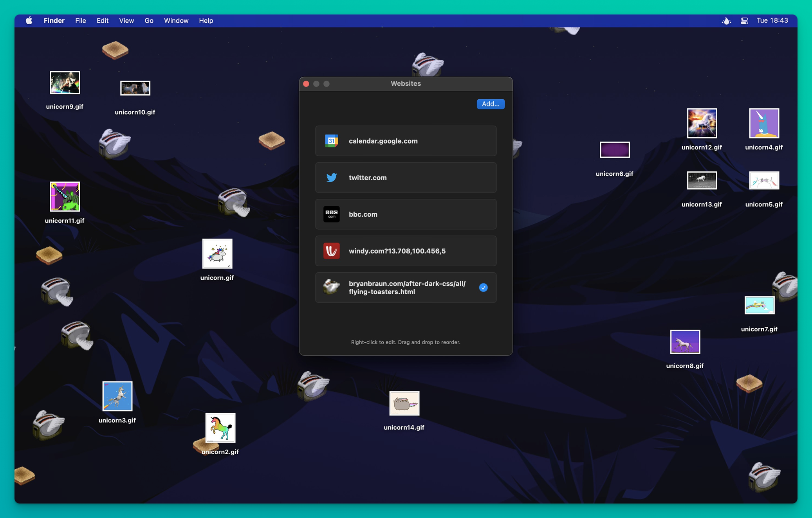Close the Websites window
The width and height of the screenshot is (812, 518).
(x=306, y=84)
